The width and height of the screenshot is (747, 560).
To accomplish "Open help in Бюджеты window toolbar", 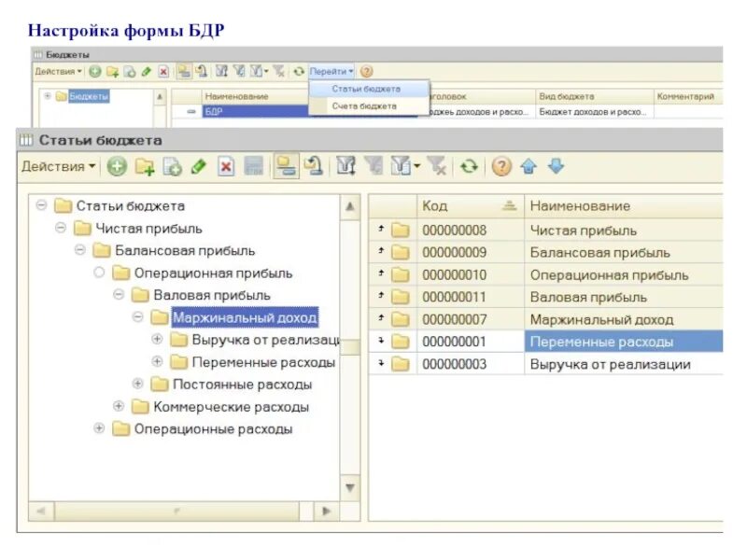I will click(366, 72).
